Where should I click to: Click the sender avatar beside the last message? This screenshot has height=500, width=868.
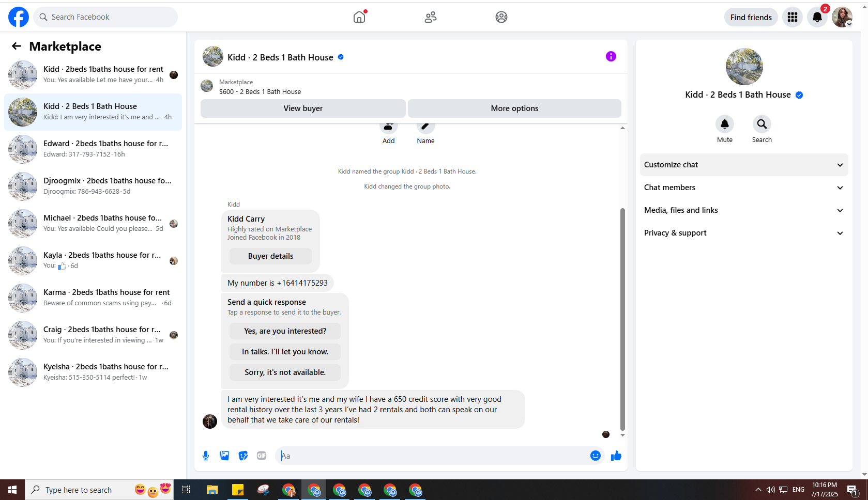click(210, 421)
